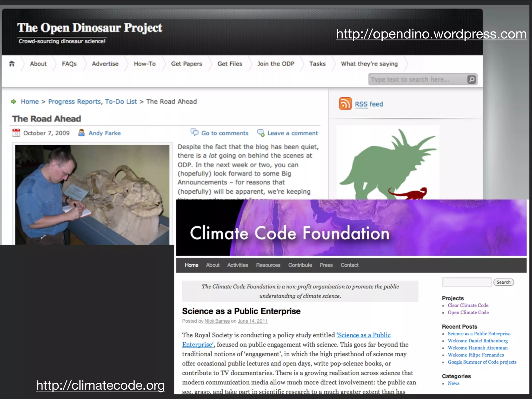Open the Open Climate Code project link
The height and width of the screenshot is (399, 532).
point(468,312)
